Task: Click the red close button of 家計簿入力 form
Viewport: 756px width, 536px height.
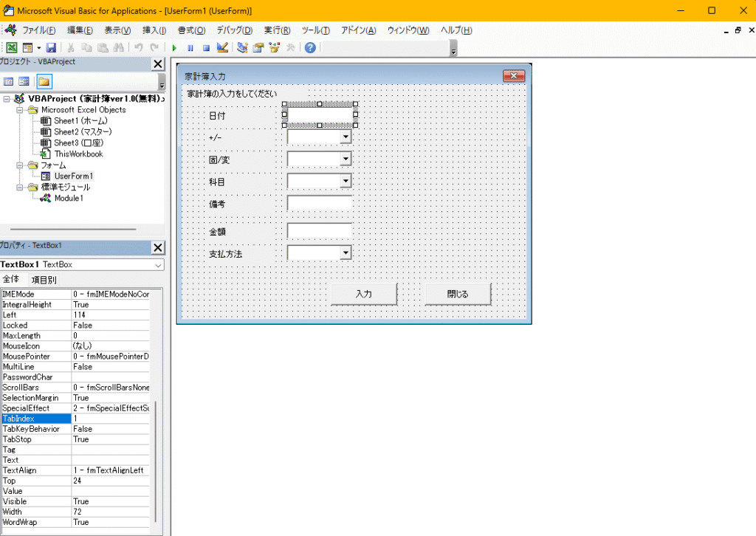Action: point(514,76)
